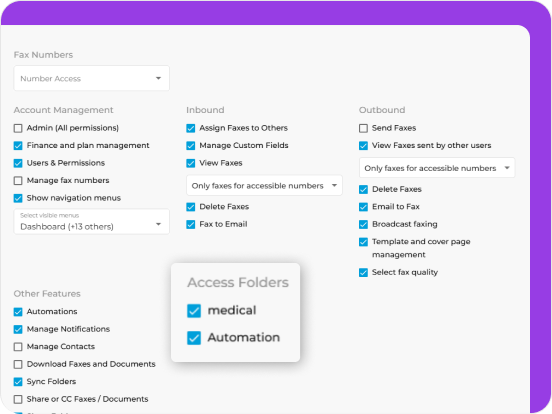The height and width of the screenshot is (414, 552).
Task: Check Manage fax numbers option
Action: pyautogui.click(x=18, y=181)
